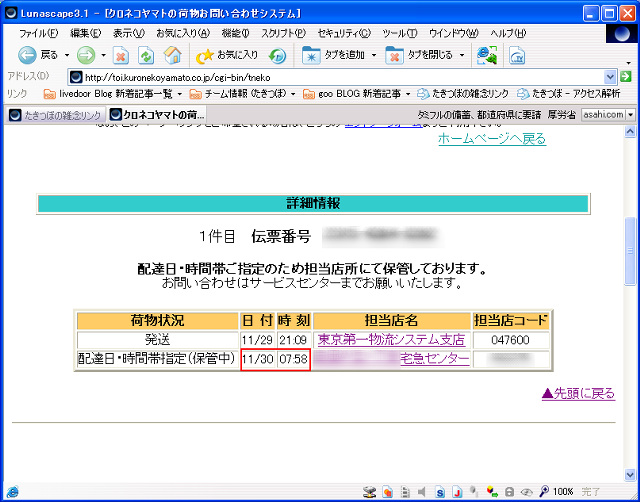
Task: Switch to the たきつぼの雑念リンク tab
Action: [54, 115]
